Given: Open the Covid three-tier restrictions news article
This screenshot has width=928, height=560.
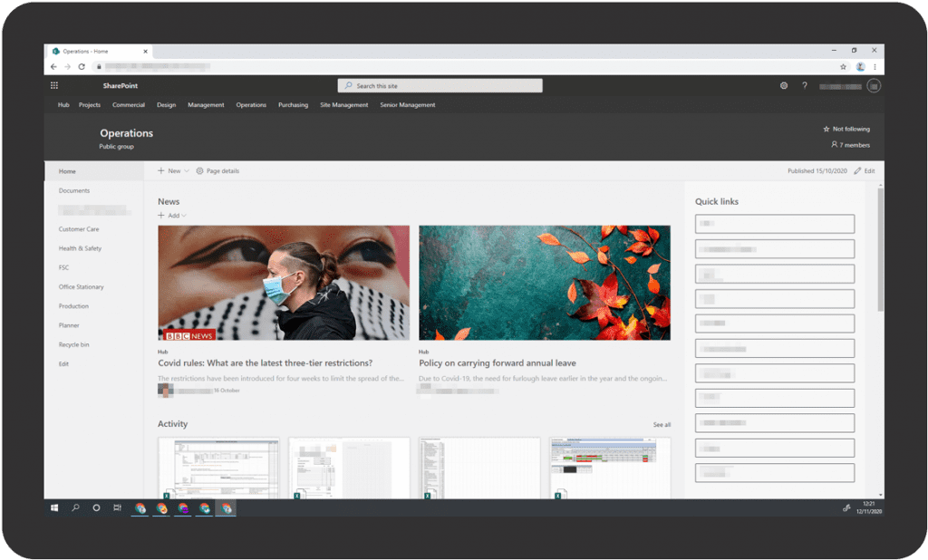Looking at the screenshot, I should click(x=267, y=362).
